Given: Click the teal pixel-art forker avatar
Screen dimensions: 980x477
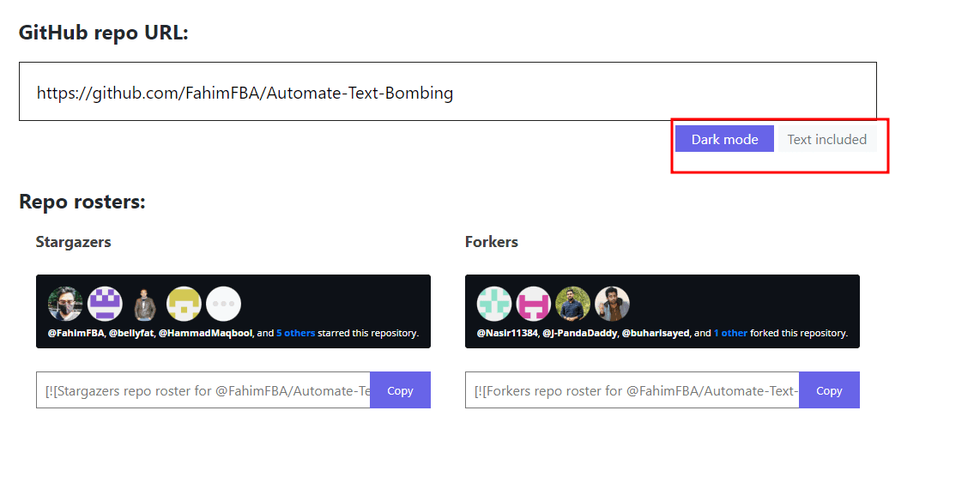Looking at the screenshot, I should (494, 304).
